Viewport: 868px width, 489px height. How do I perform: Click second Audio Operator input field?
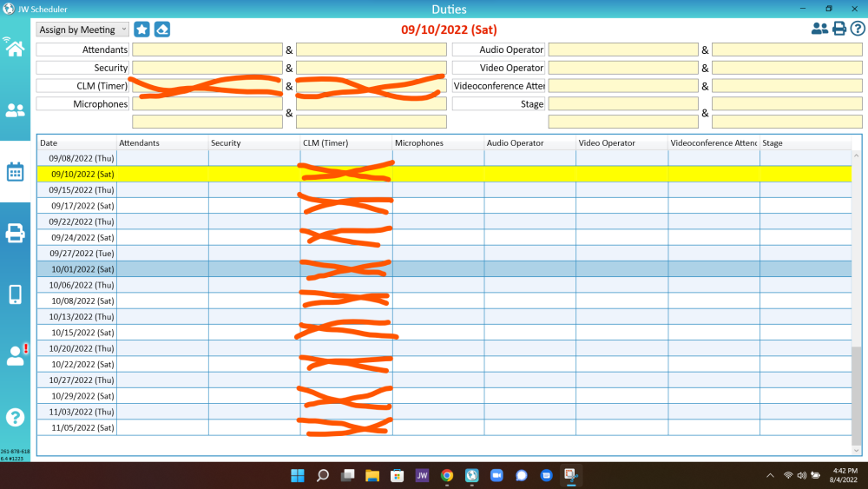(x=787, y=50)
